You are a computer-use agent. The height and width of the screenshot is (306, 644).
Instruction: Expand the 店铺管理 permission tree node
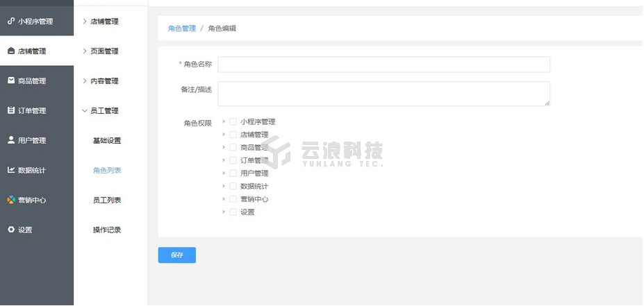[x=224, y=135]
